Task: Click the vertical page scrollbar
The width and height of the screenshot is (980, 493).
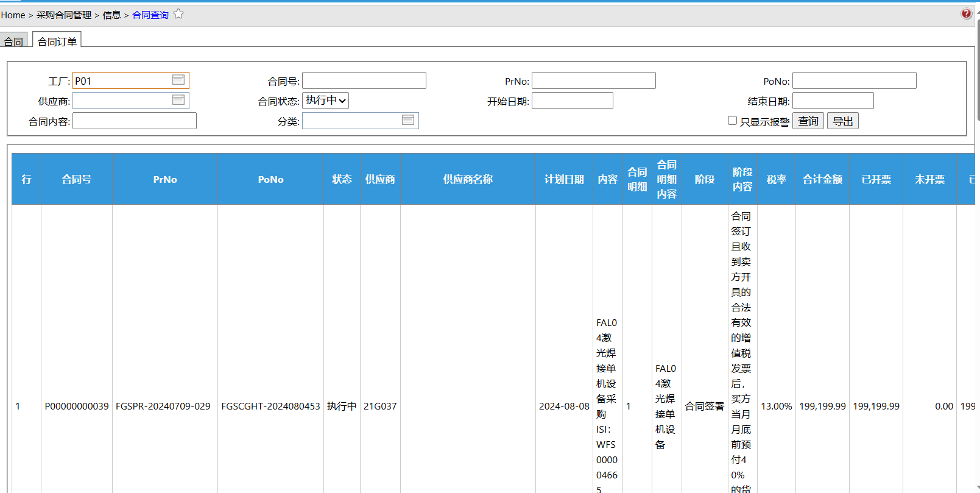Action: (978, 70)
